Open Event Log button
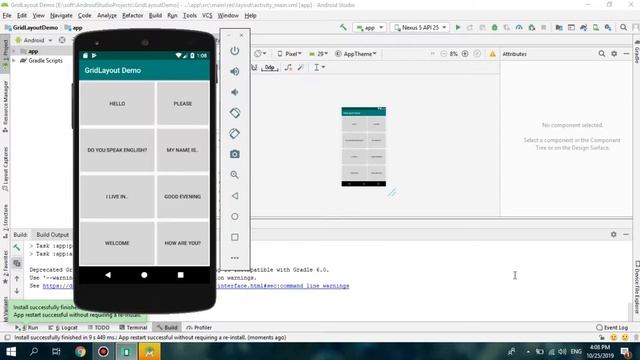640x360 pixels. click(x=612, y=327)
